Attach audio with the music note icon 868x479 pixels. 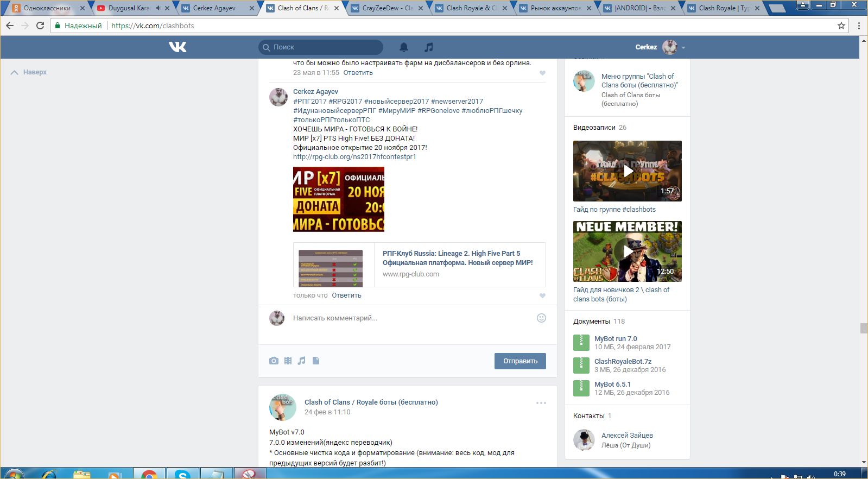tap(302, 361)
